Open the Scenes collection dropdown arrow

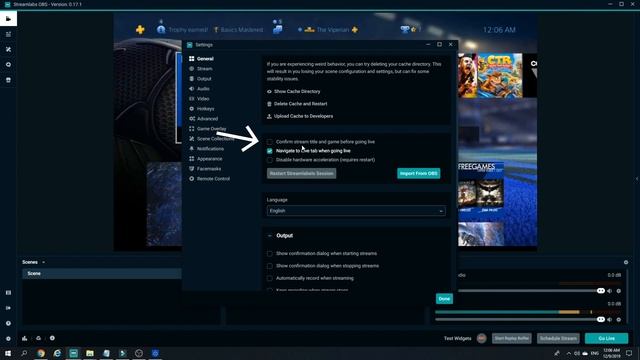point(44,262)
